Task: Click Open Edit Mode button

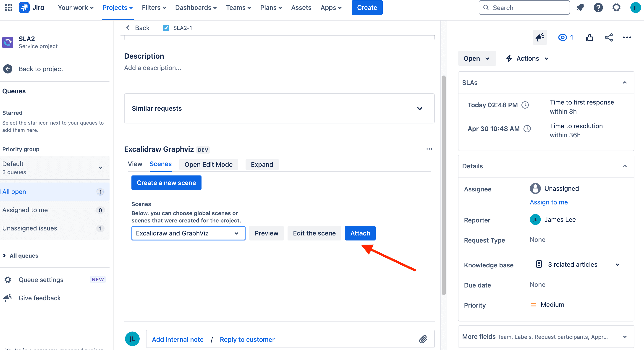Action: pos(209,164)
